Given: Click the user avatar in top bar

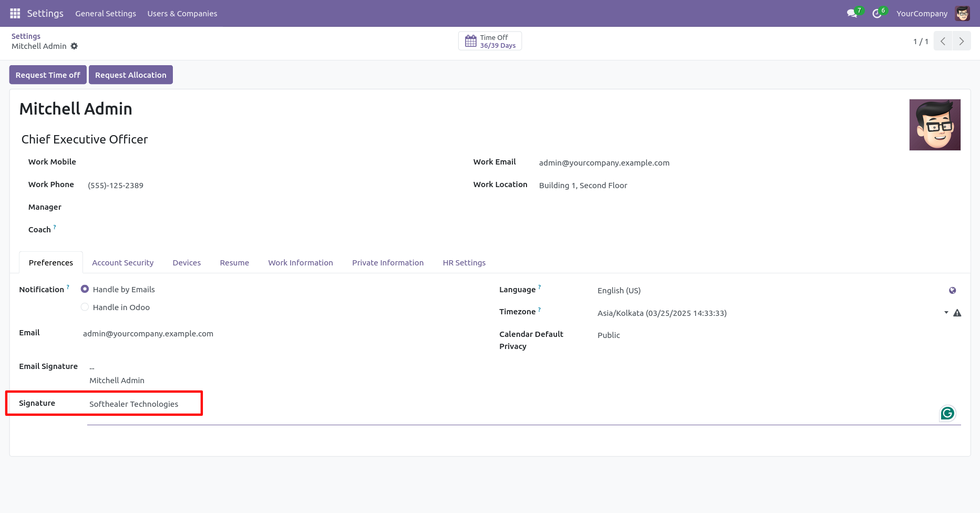Looking at the screenshot, I should pos(963,14).
